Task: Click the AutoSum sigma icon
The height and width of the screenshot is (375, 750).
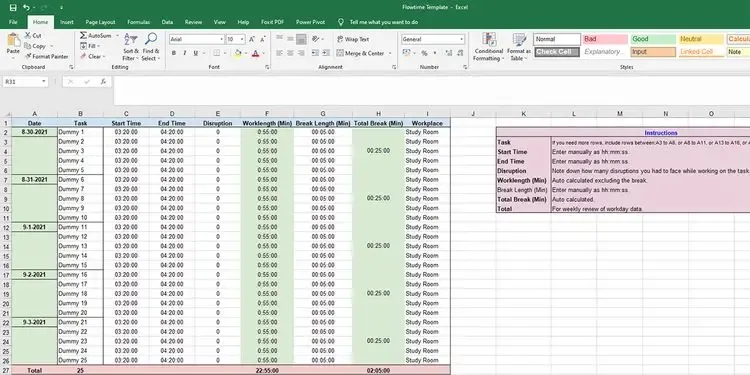Action: (x=83, y=35)
